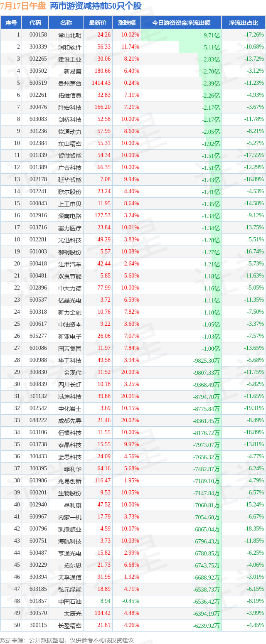Click price 116.47 of 兆易创新
The image size is (266, 644).
(103, 481)
